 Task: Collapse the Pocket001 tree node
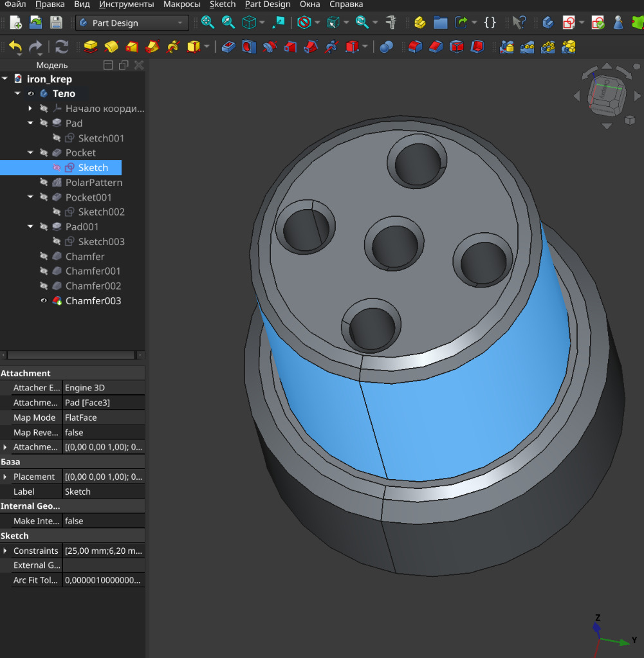click(30, 197)
